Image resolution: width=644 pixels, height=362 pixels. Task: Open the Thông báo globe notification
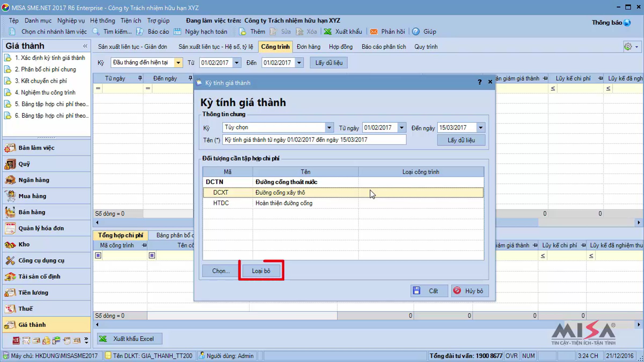pos(627,23)
